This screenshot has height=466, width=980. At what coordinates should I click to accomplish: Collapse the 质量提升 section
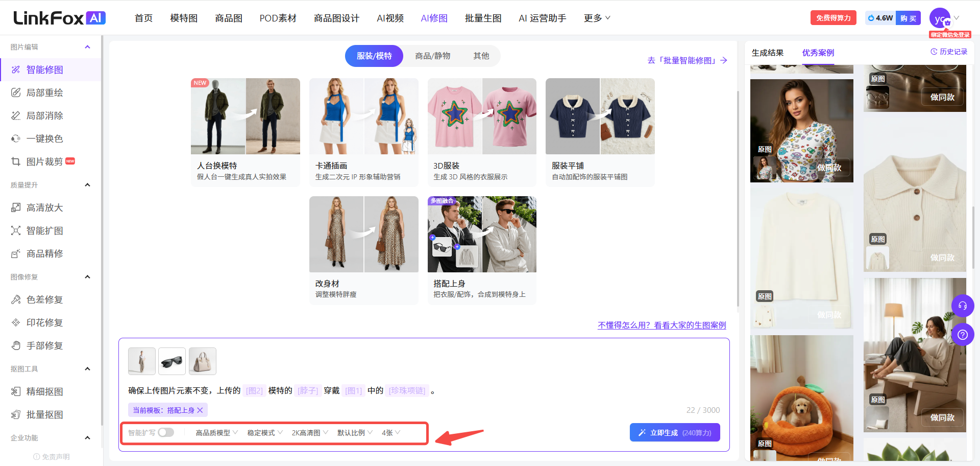point(87,185)
